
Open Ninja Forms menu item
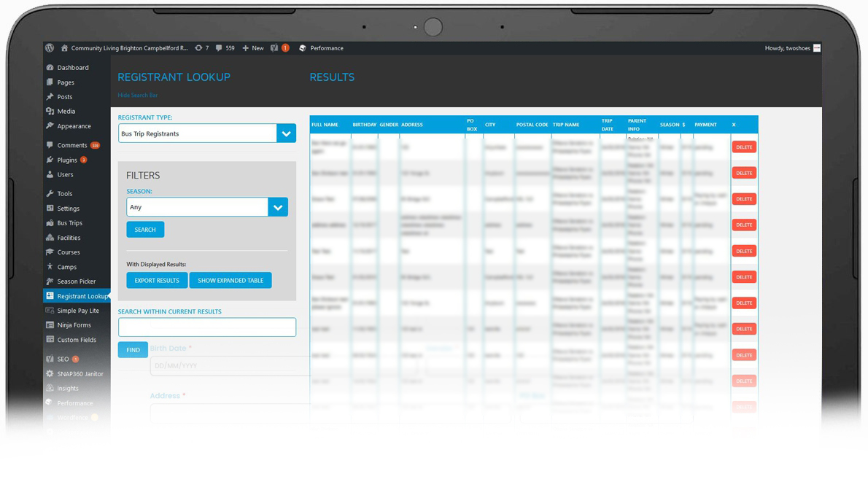click(x=74, y=324)
